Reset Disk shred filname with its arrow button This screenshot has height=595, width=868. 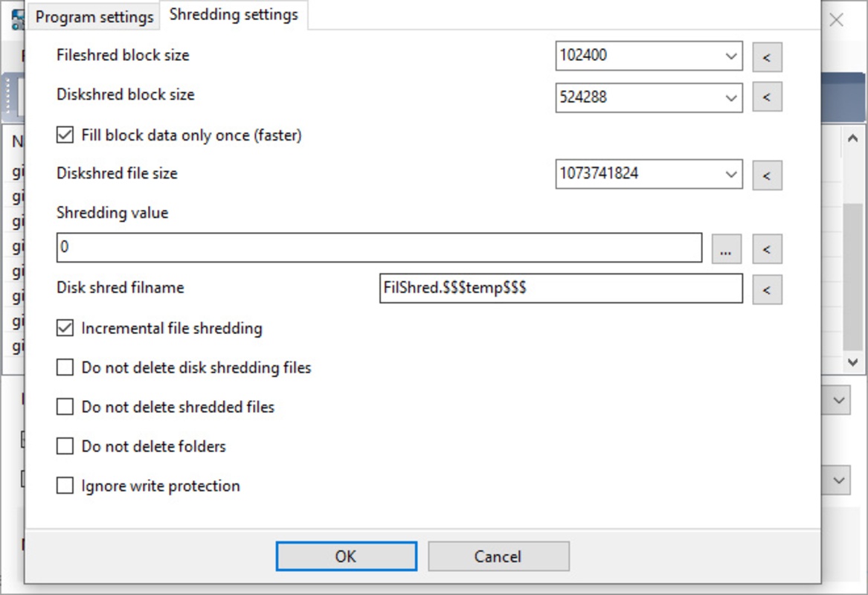pos(767,289)
